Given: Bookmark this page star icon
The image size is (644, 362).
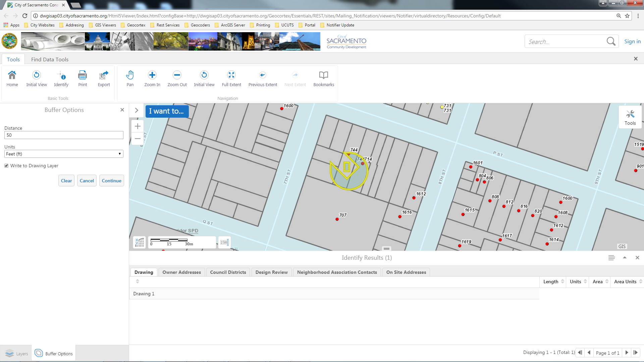Looking at the screenshot, I should point(627,16).
